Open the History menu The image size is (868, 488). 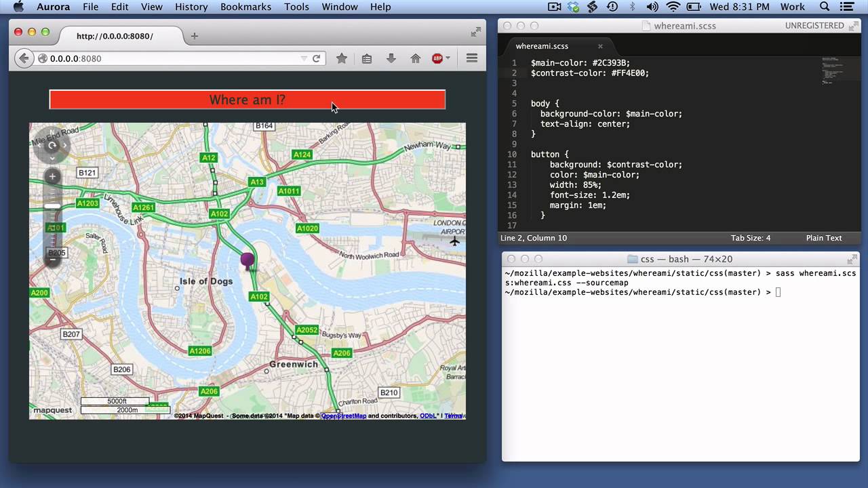[x=191, y=7]
